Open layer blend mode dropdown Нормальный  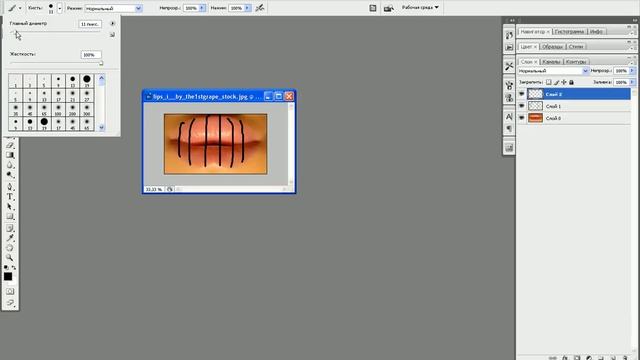coord(553,71)
